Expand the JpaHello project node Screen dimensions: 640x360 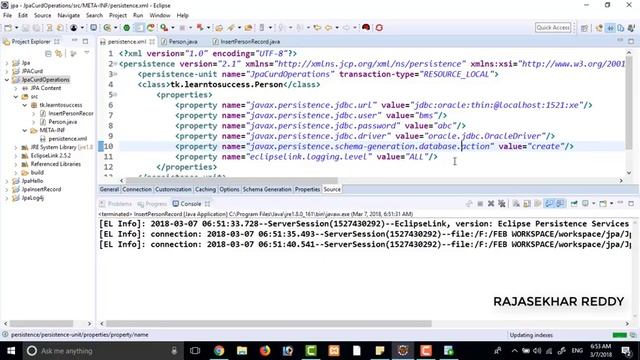coord(7,181)
